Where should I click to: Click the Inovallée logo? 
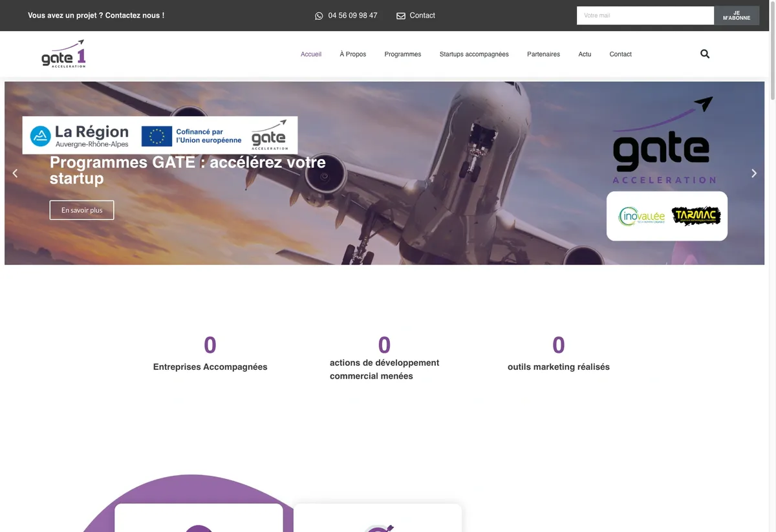641,217
